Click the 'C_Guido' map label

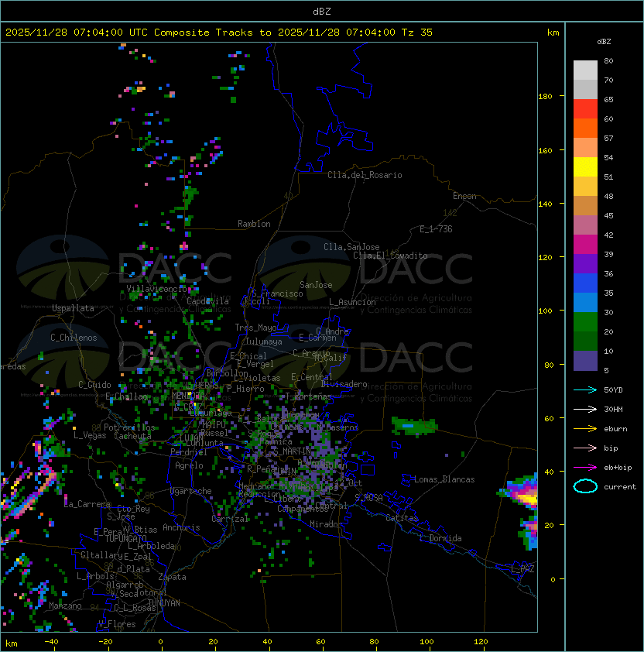[x=94, y=385]
